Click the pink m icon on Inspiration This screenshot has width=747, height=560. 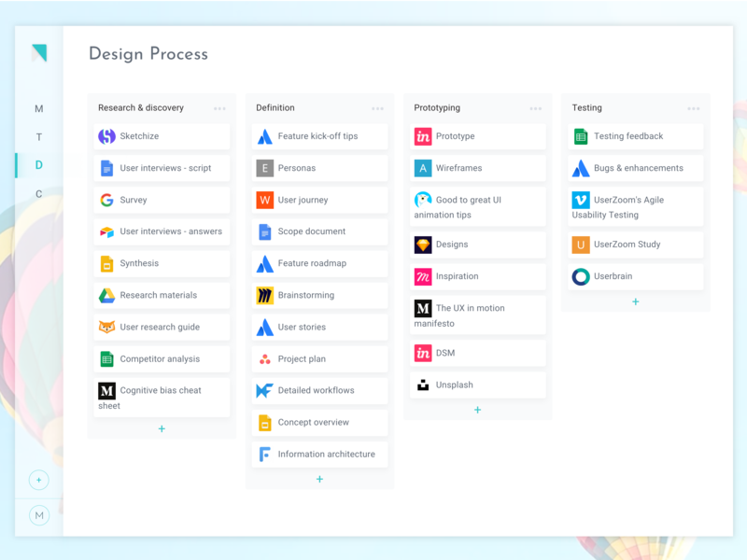coord(423,276)
